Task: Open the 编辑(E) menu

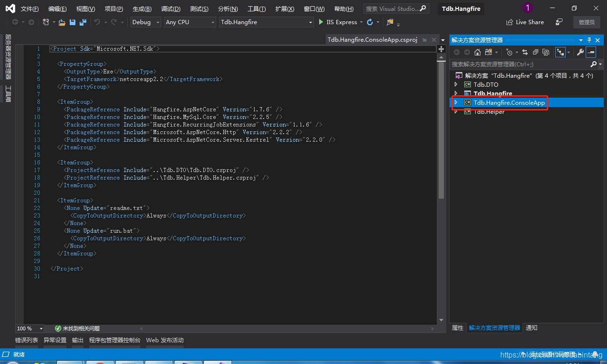Action: (57, 9)
